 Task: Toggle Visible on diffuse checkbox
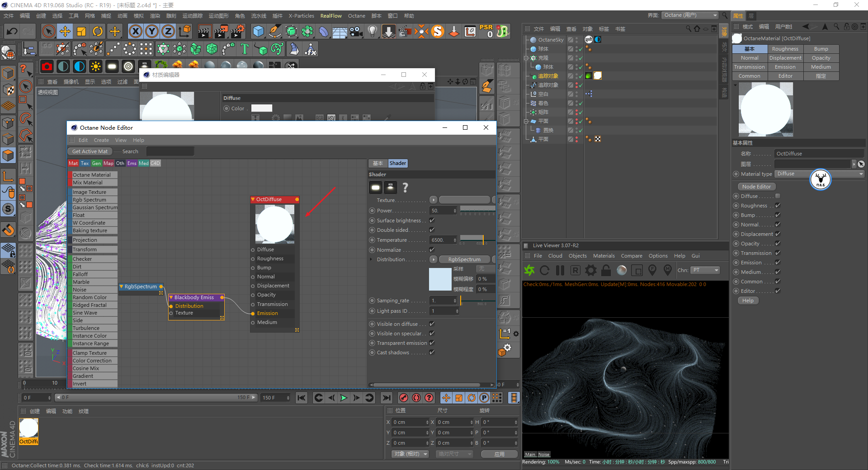pos(432,324)
